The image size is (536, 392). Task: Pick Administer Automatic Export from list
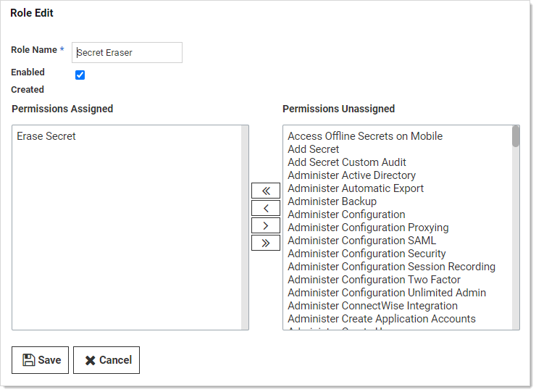coord(355,188)
